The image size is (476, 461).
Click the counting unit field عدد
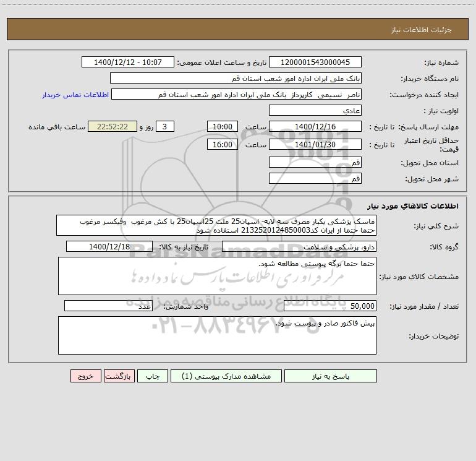pos(108,306)
